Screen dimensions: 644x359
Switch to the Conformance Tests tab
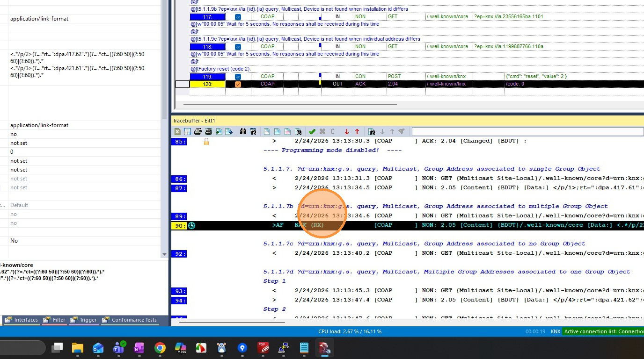click(x=130, y=320)
